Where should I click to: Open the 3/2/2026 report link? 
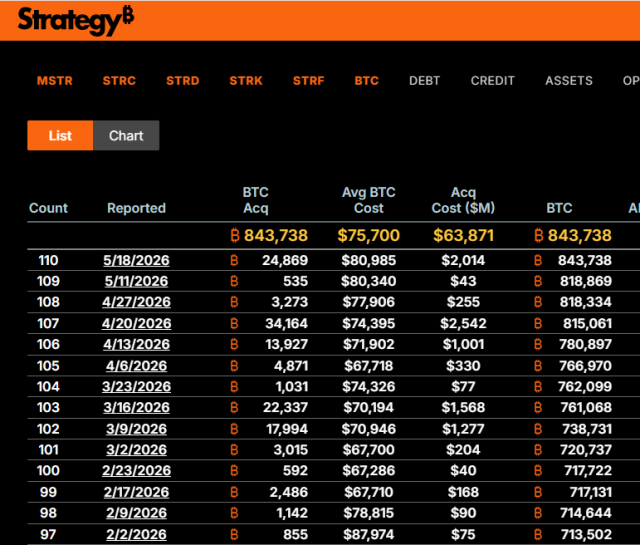tap(136, 450)
